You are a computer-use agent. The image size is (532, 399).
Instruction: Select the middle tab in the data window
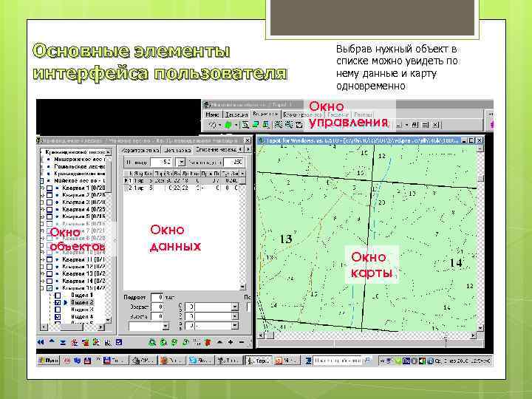pyautogui.click(x=177, y=149)
